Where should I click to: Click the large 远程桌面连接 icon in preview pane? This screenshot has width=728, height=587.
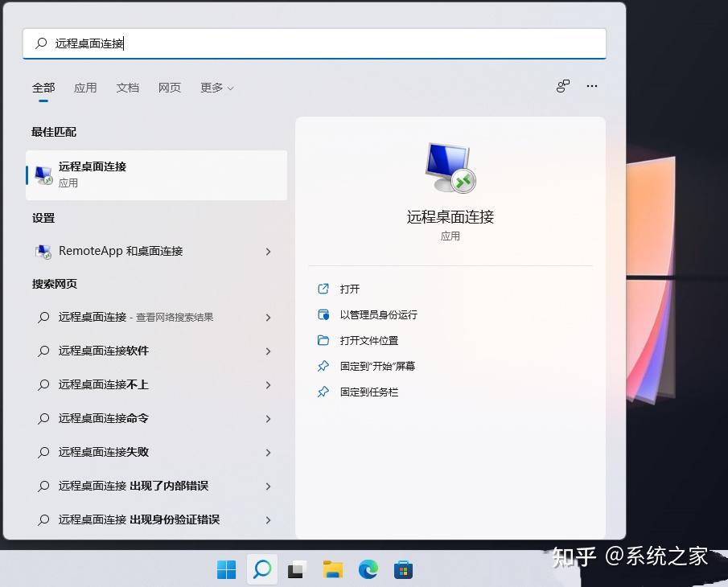(450, 167)
